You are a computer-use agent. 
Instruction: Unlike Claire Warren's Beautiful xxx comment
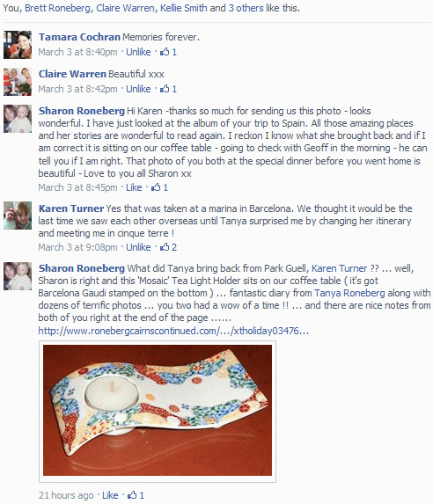click(138, 89)
